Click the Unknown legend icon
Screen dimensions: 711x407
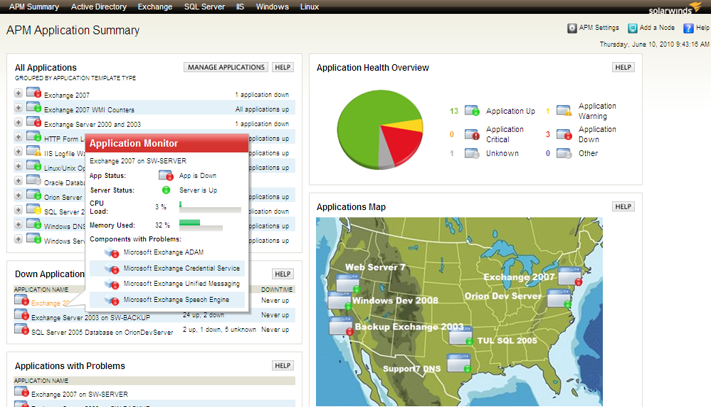point(472,154)
